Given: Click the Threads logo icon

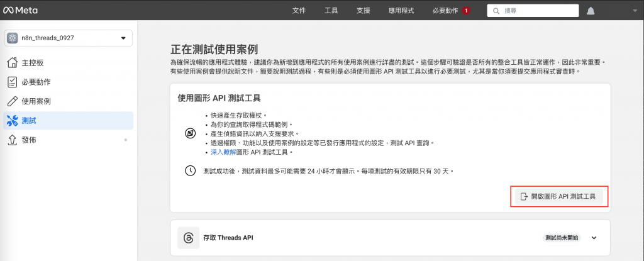Looking at the screenshot, I should (189, 238).
